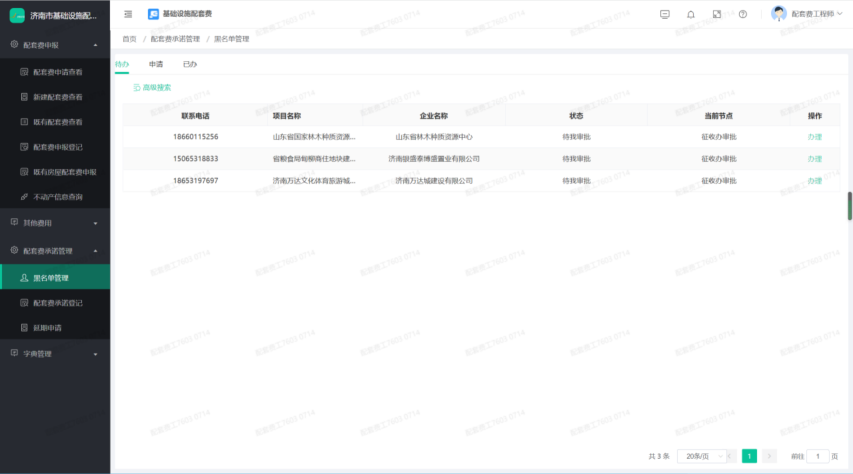The image size is (853, 474).
Task: Open 配套费承诺登记 in the sidebar
Action: pyautogui.click(x=58, y=302)
